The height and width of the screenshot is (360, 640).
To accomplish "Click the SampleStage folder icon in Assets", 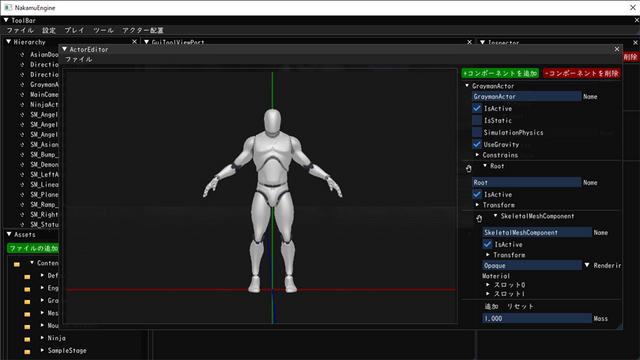I will [27, 352].
